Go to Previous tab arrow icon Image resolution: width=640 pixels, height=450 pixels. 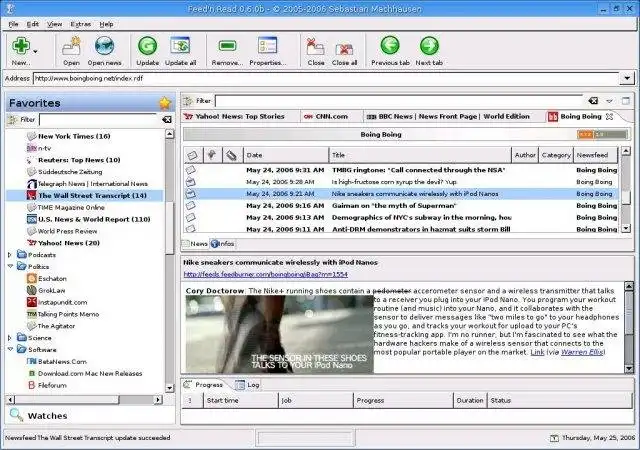(390, 45)
